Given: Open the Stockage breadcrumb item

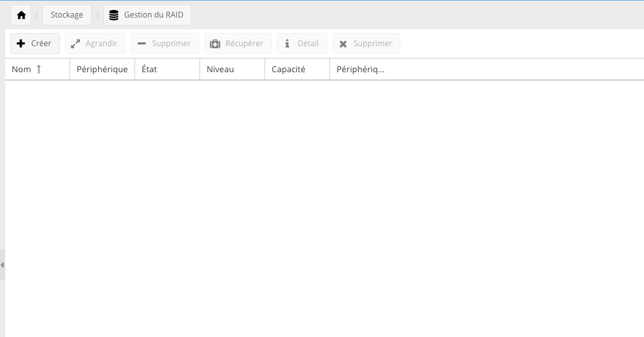Looking at the screenshot, I should (x=67, y=15).
